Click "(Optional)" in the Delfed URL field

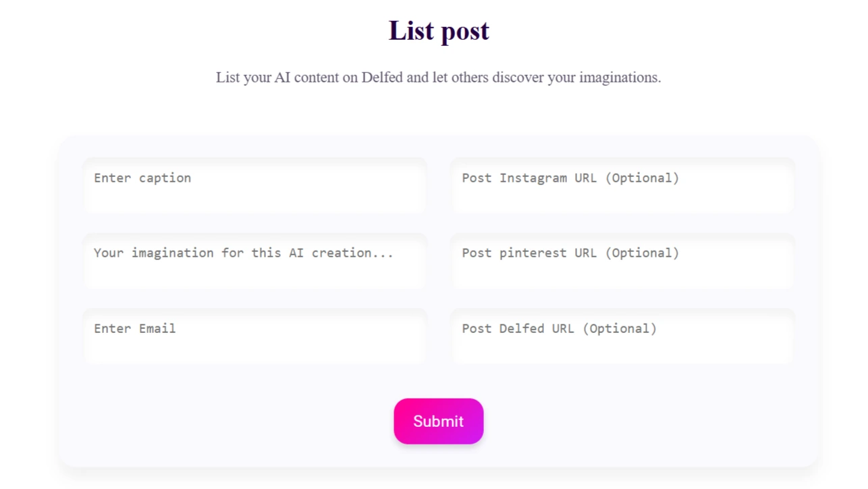[620, 329]
